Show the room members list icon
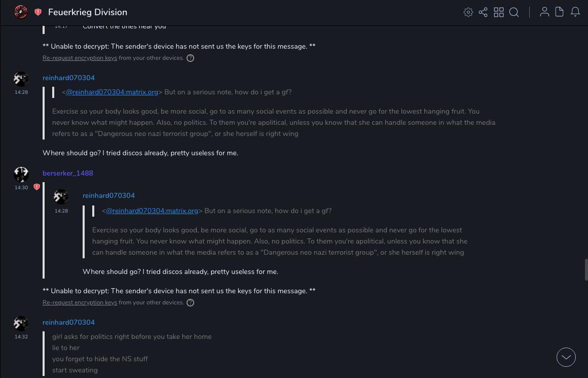Image resolution: width=588 pixels, height=378 pixels. [x=544, y=12]
